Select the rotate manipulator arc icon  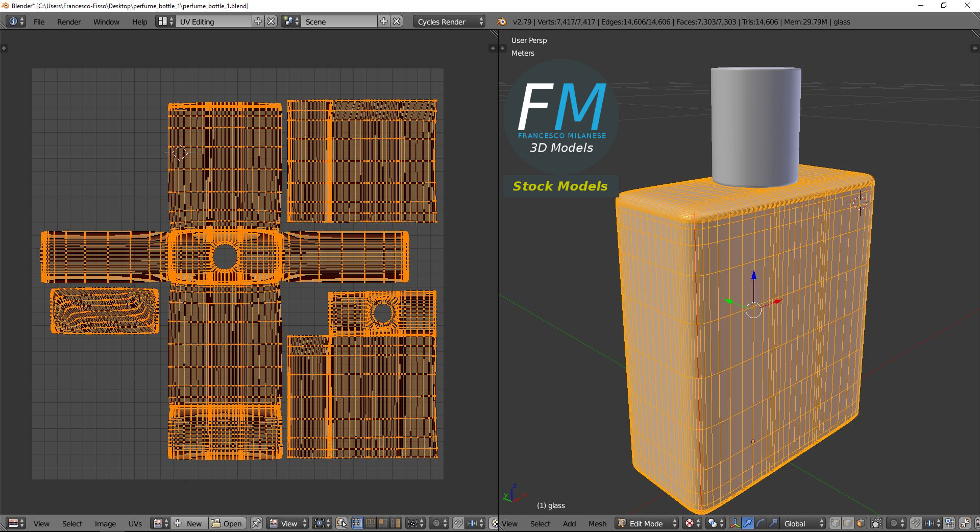click(x=761, y=523)
